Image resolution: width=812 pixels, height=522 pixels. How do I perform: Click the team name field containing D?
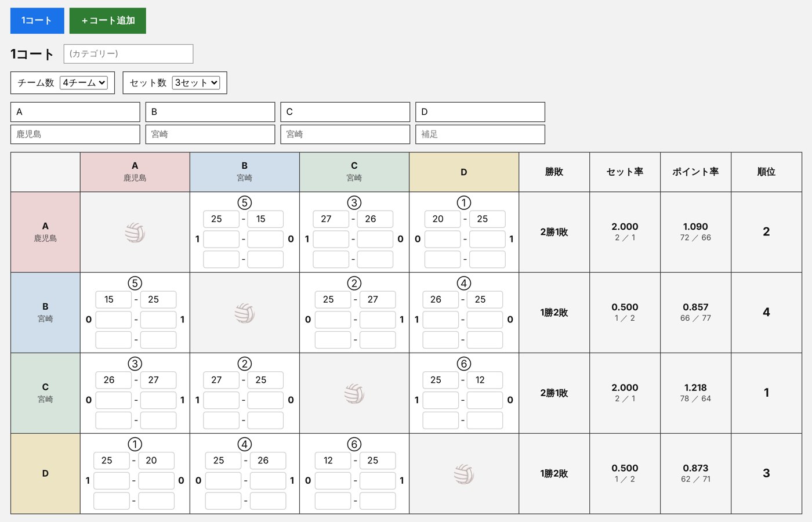(x=480, y=112)
